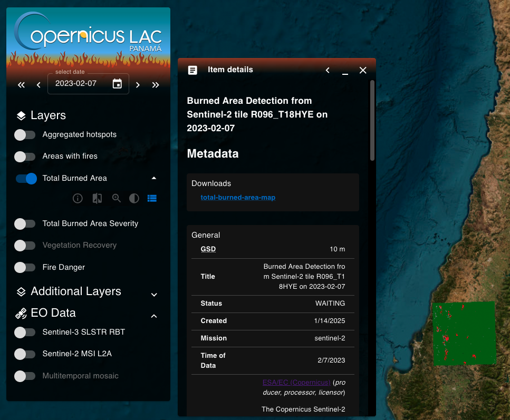Go to previous date arrow

[x=39, y=85]
